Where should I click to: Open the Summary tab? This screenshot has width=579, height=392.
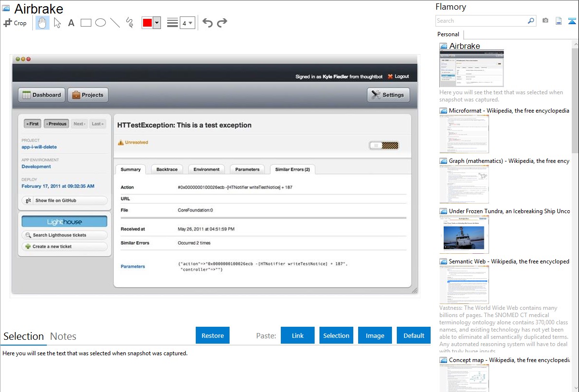[x=130, y=170]
